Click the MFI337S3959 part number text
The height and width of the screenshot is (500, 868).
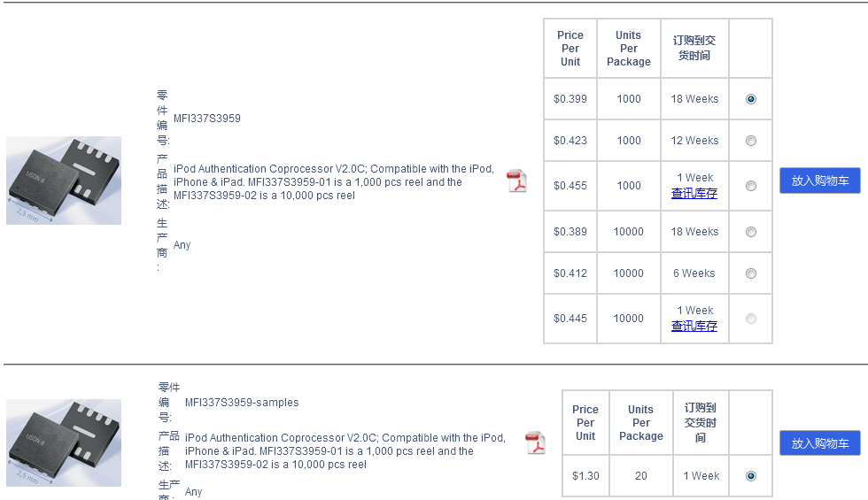(207, 119)
